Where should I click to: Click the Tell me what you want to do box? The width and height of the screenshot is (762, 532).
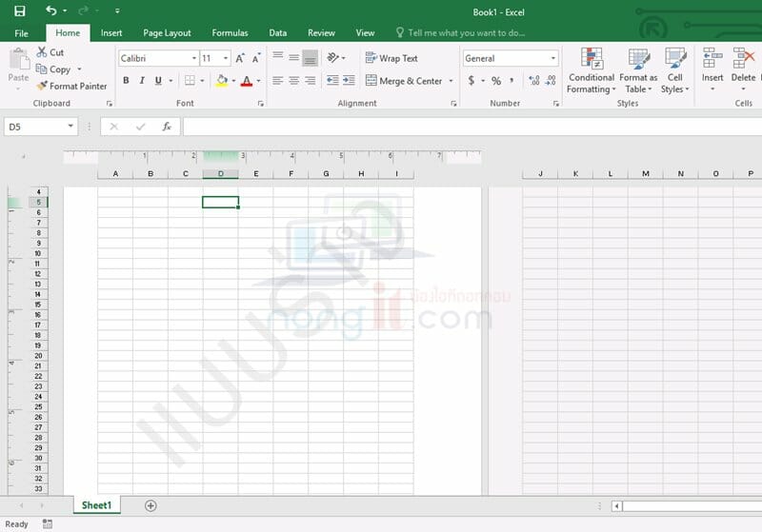[460, 33]
